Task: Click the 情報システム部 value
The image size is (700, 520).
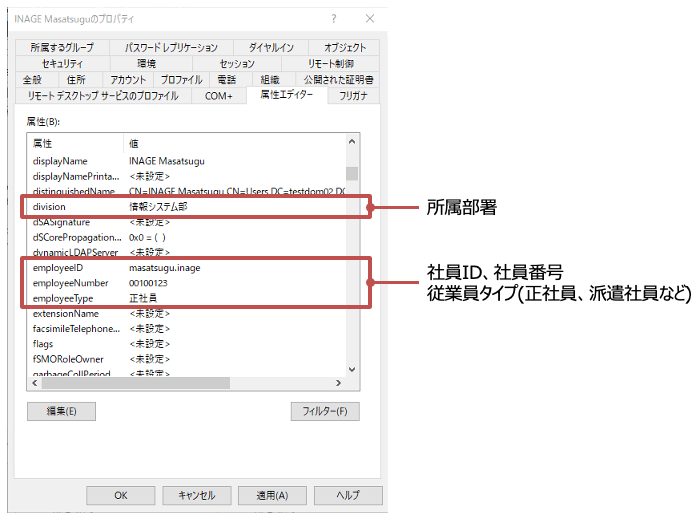Action: pyautogui.click(x=158, y=207)
